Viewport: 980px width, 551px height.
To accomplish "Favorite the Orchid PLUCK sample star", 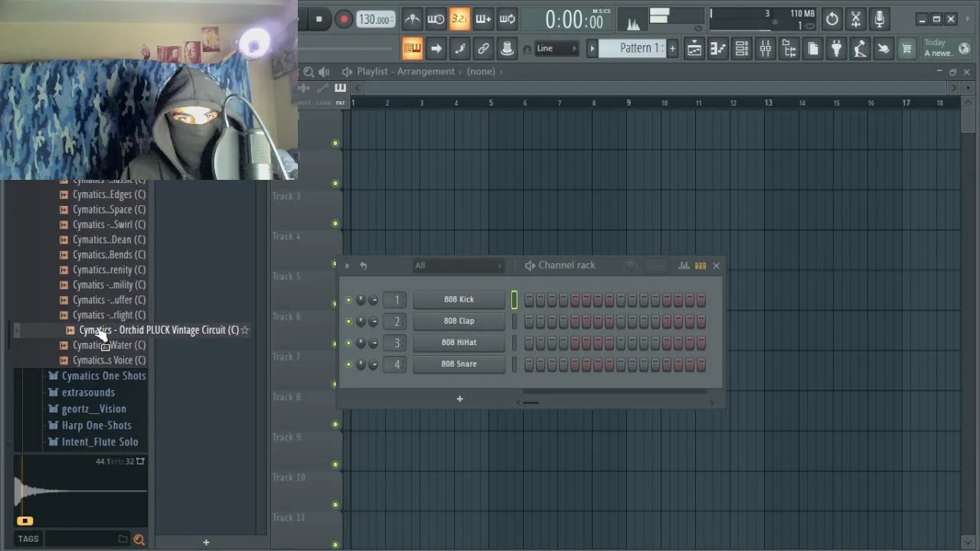I will coord(245,330).
